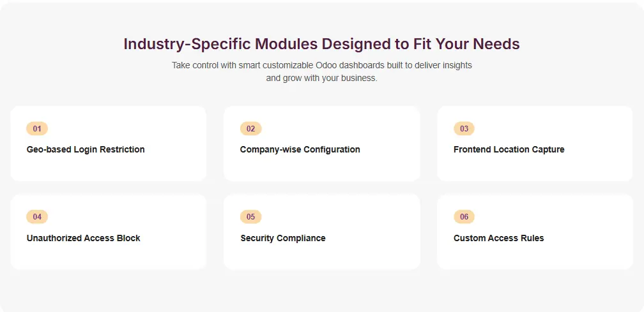Open the second card about company configuration
This screenshot has height=312, width=644.
pos(321,166)
